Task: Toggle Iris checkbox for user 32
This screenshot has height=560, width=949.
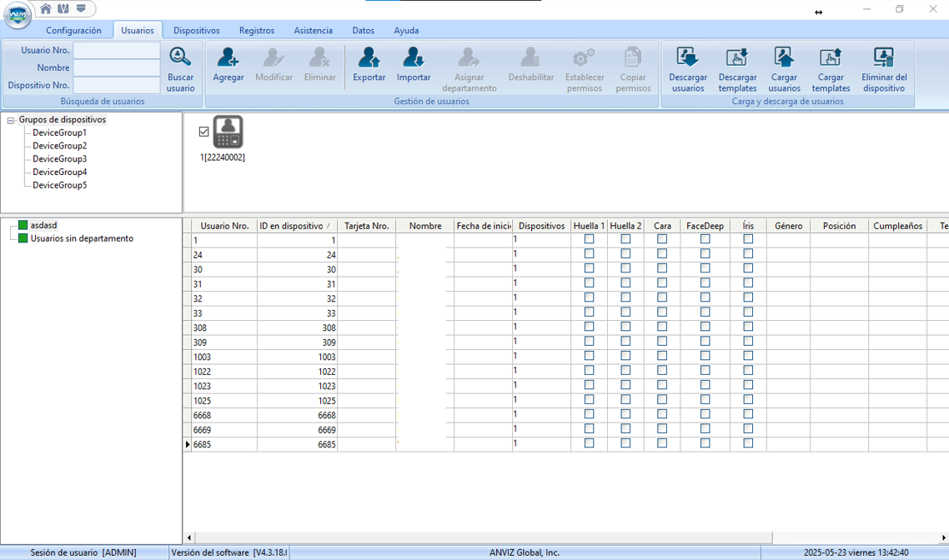Action: point(748,297)
